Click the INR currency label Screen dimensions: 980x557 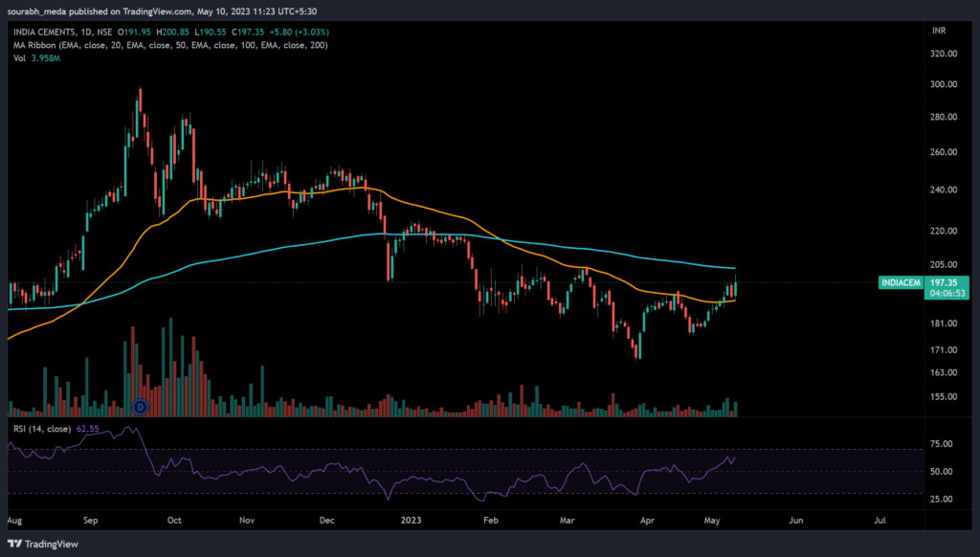939,31
